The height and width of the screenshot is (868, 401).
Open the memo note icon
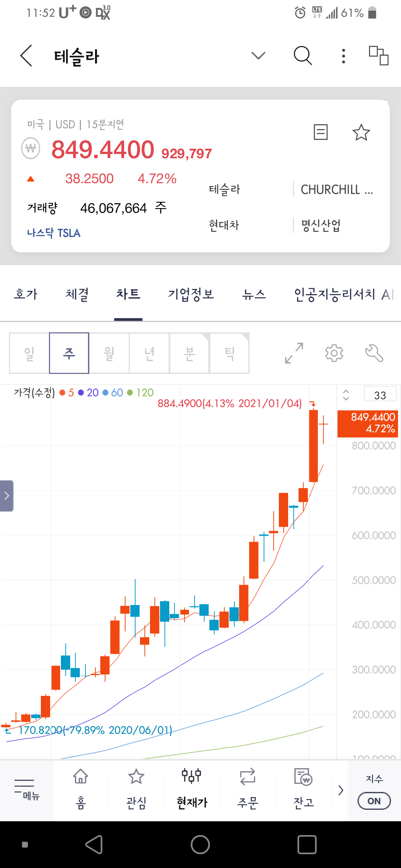320,132
